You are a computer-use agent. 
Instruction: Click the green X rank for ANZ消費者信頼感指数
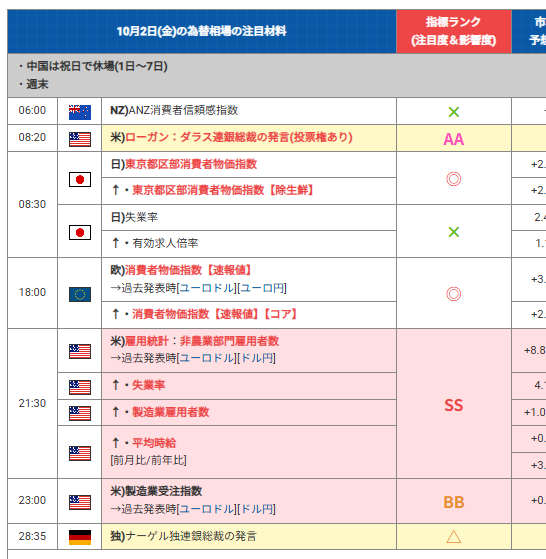pyautogui.click(x=454, y=112)
